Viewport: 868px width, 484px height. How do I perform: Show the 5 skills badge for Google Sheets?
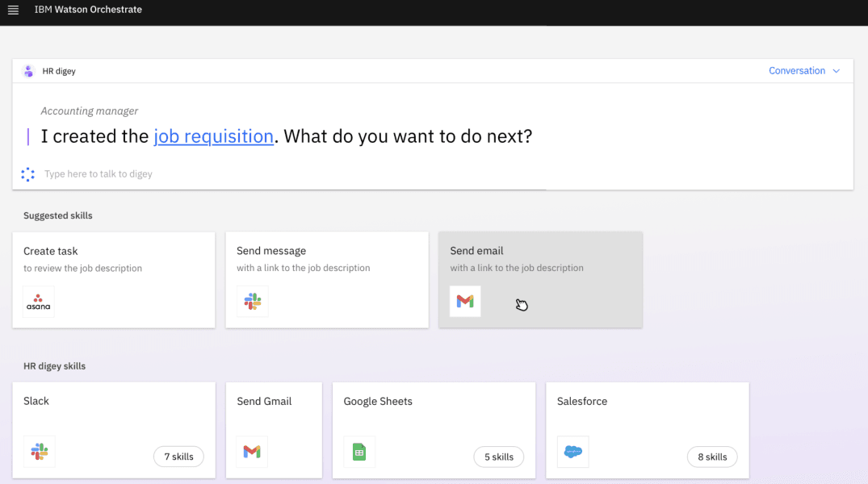coord(498,457)
